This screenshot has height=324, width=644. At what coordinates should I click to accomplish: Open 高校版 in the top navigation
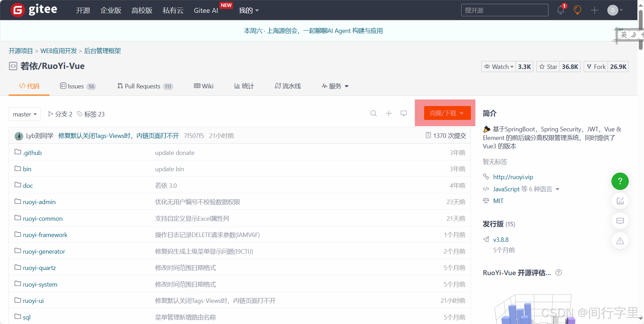[142, 10]
